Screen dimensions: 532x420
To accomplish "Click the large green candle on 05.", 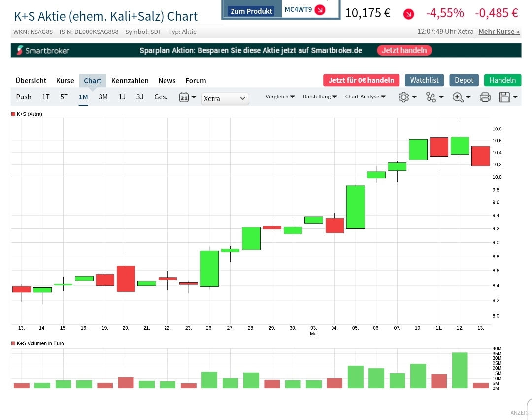I will (356, 207).
